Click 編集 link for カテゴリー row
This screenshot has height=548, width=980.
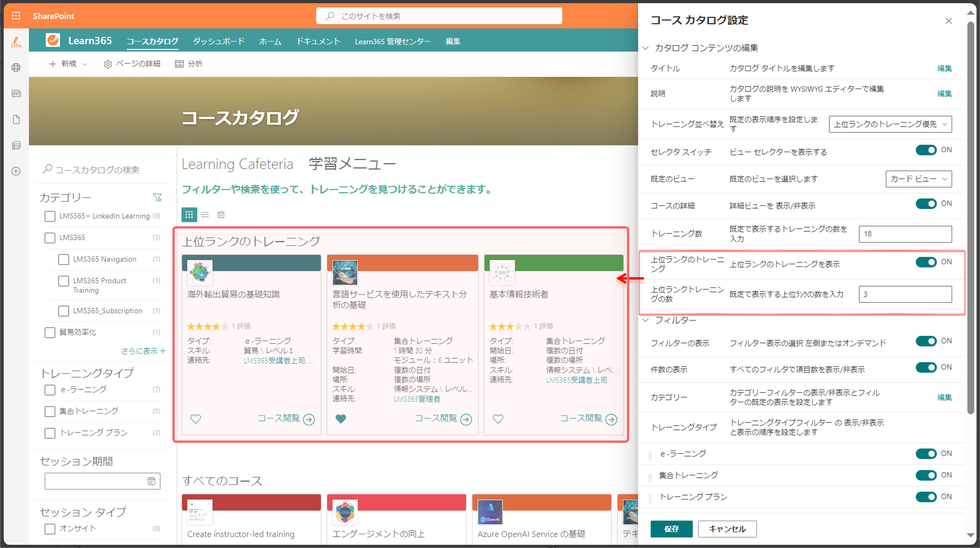[944, 397]
